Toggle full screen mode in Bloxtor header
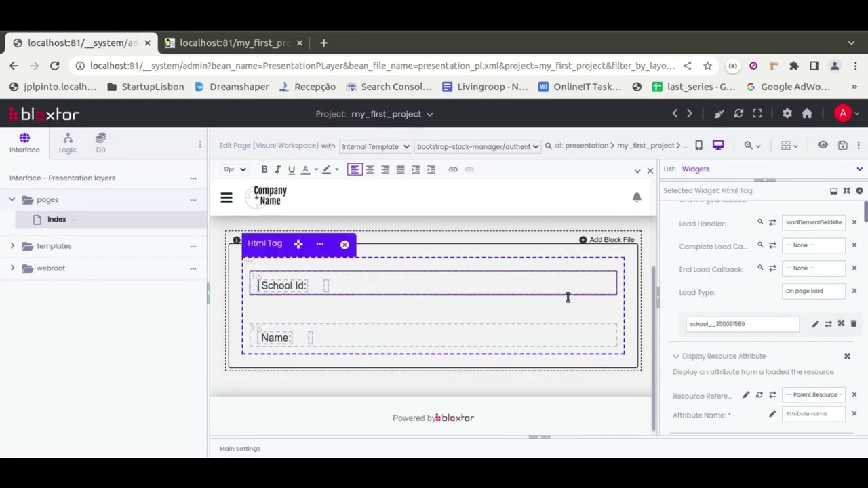 757,114
